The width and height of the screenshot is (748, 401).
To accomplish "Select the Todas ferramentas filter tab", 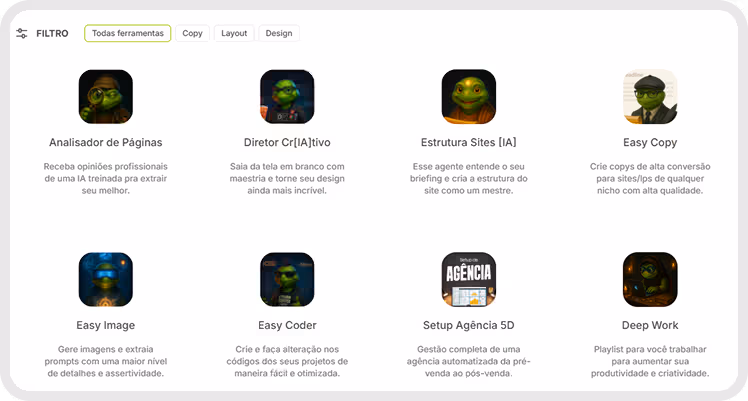I will coord(128,33).
